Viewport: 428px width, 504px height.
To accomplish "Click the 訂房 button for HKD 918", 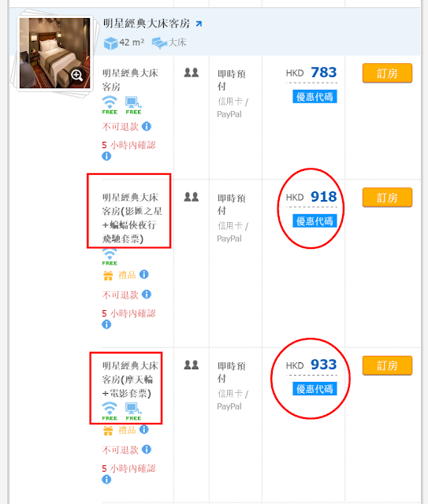I will 387,198.
